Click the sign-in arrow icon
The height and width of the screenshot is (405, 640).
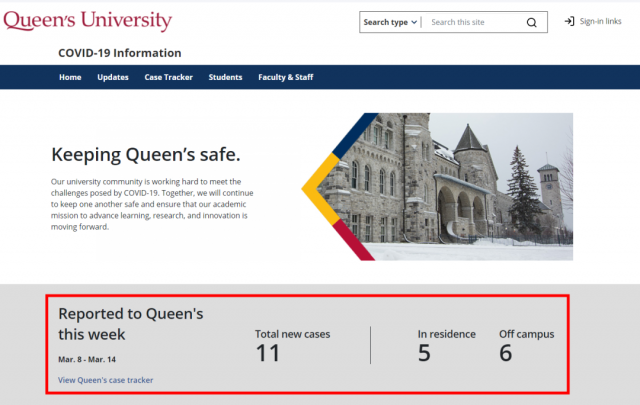pos(569,21)
